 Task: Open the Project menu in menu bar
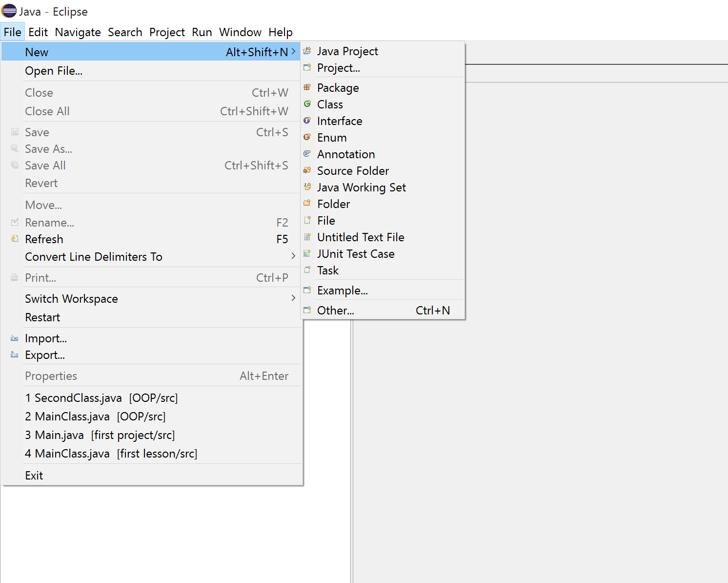(167, 32)
